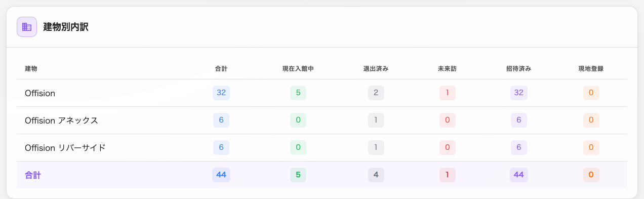644x199 pixels.
Task: Click the 未来訪 column header
Action: coord(448,68)
